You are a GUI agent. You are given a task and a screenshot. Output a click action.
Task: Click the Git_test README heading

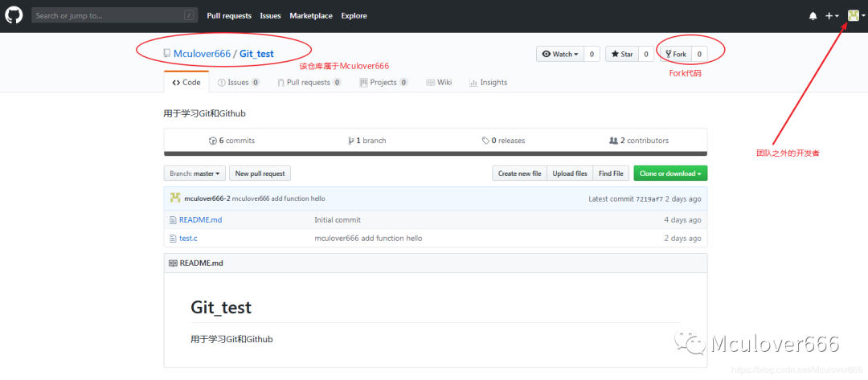pyautogui.click(x=221, y=307)
